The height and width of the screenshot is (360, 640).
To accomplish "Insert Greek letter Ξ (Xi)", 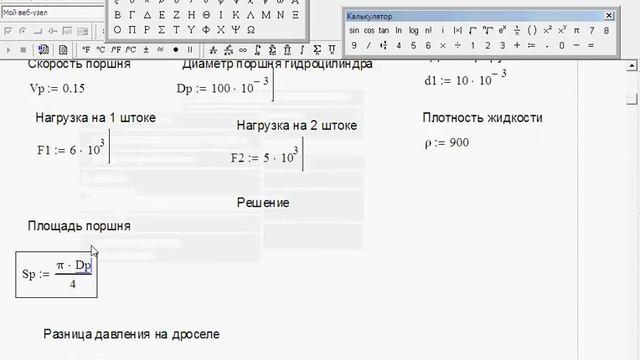I will tap(295, 15).
